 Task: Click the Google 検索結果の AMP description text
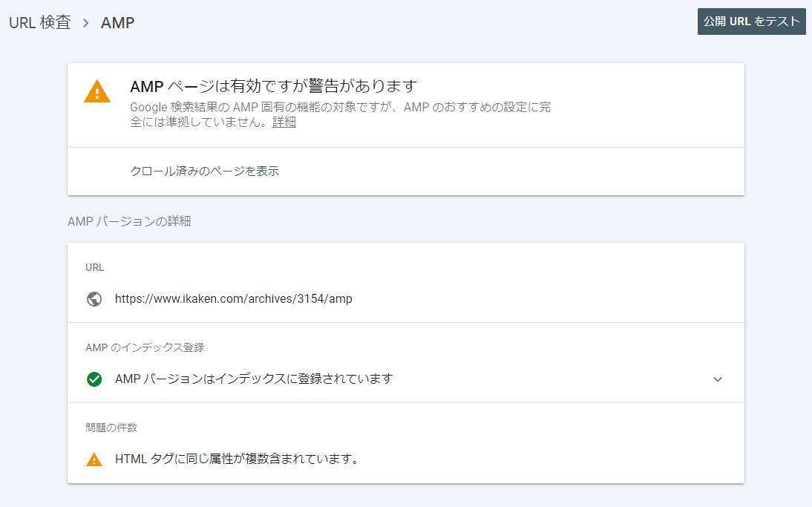pyautogui.click(x=340, y=114)
